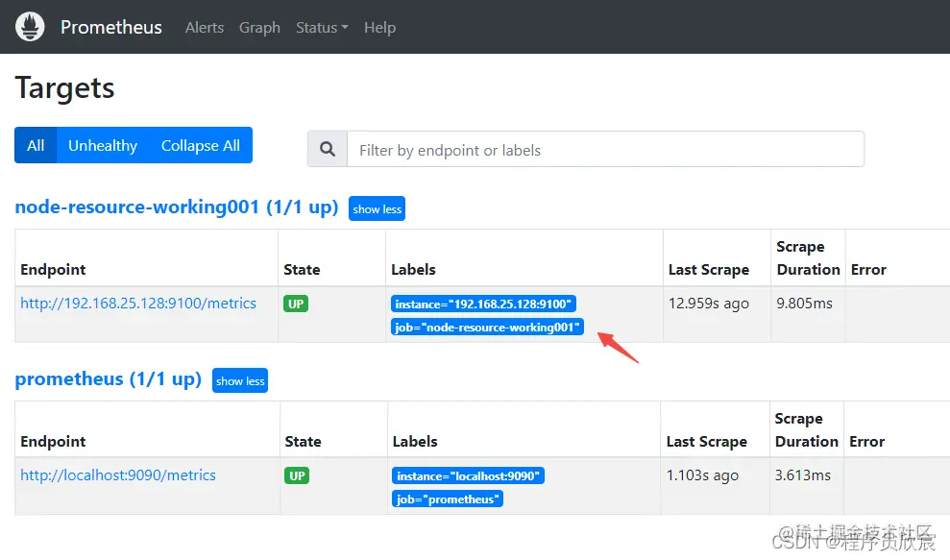Open http://192.168.25.128:9100/metrics endpoint link

138,303
